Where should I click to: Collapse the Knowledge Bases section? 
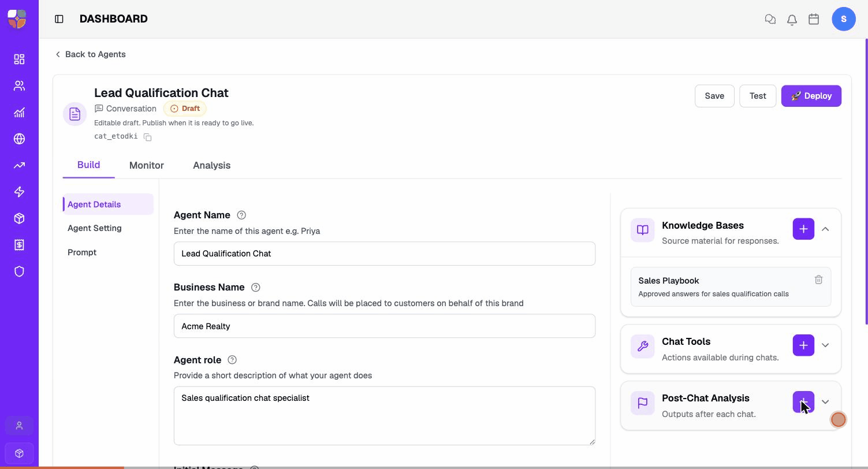[x=825, y=229]
